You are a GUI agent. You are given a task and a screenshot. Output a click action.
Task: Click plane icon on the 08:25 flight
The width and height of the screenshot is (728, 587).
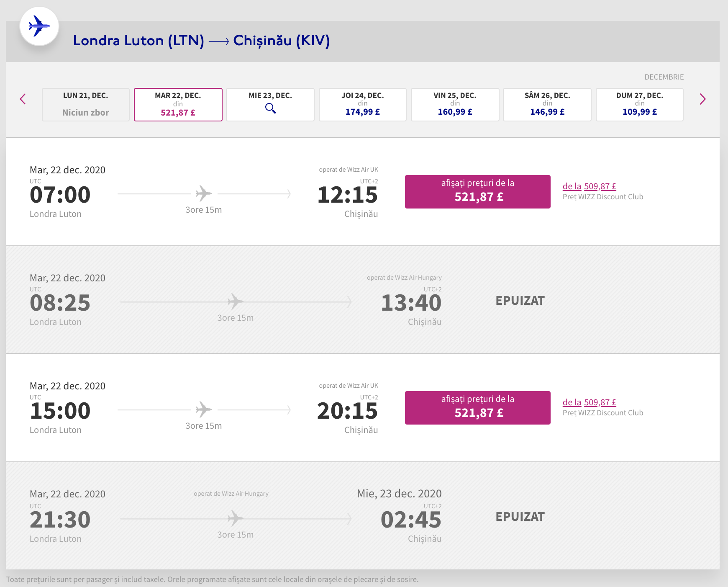[235, 301]
